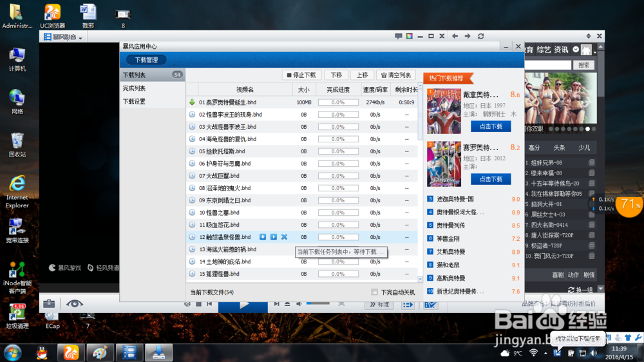Select the file 09 东京倒塌之日.bhd
644x362 pixels.
(225, 200)
